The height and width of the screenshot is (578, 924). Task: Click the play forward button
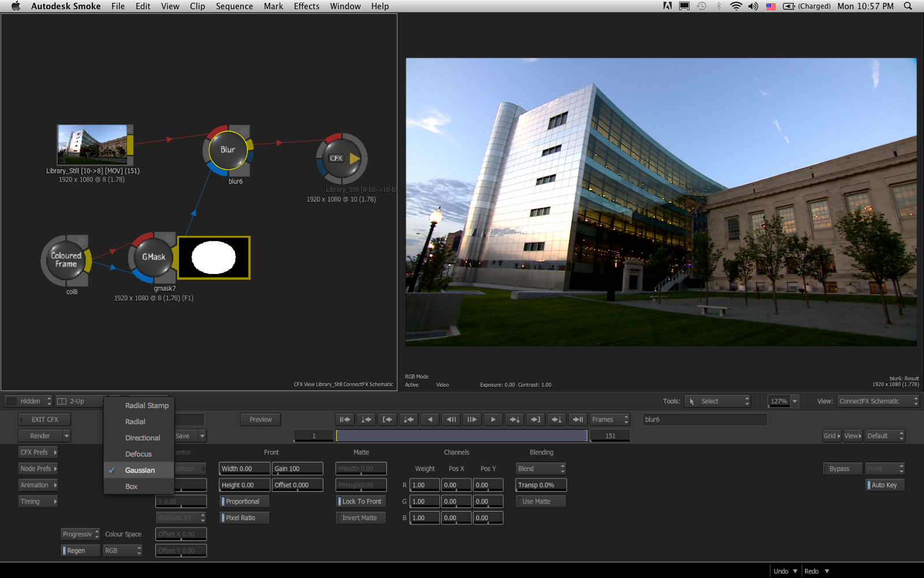[x=493, y=420]
